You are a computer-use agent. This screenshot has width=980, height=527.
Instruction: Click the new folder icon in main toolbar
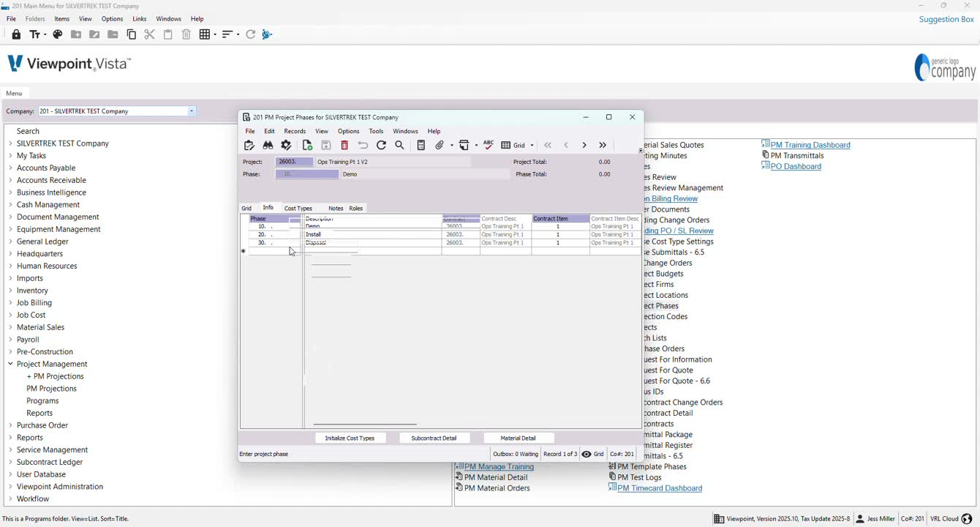pyautogui.click(x=76, y=34)
